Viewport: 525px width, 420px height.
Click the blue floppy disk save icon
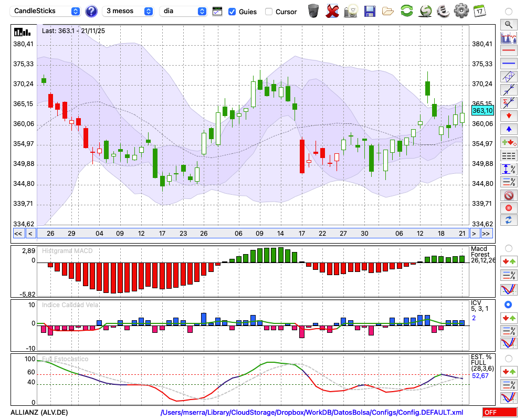[370, 10]
